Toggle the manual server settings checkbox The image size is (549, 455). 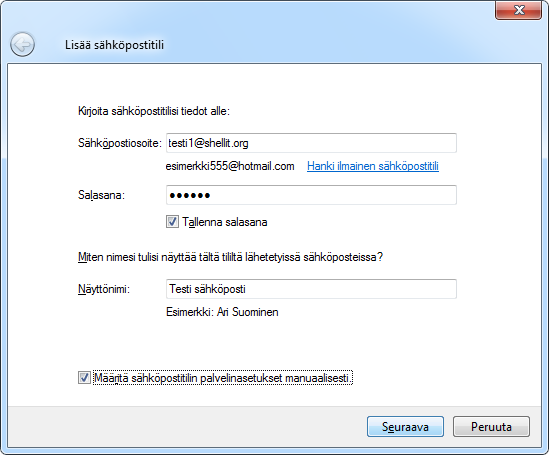click(84, 378)
